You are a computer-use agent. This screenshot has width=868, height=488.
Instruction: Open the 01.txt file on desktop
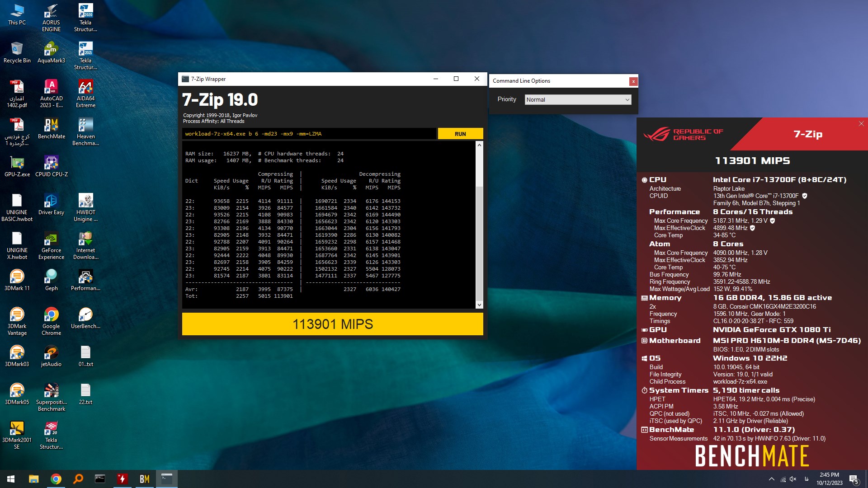[x=85, y=356]
